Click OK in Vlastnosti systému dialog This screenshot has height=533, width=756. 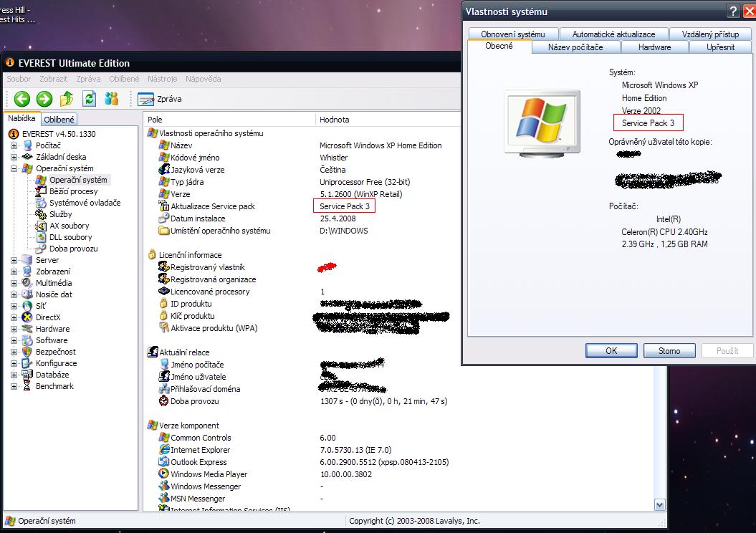611,351
